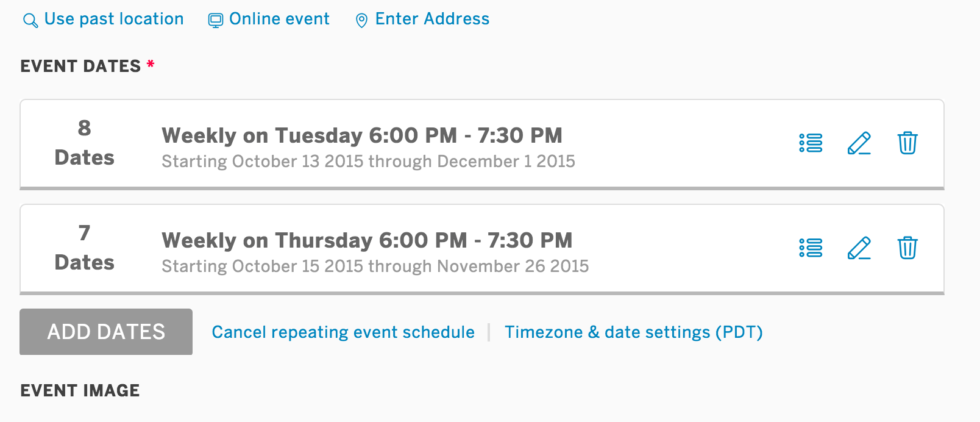The width and height of the screenshot is (980, 422).
Task: Delete the Weekly on Tuesday schedule
Action: click(907, 143)
